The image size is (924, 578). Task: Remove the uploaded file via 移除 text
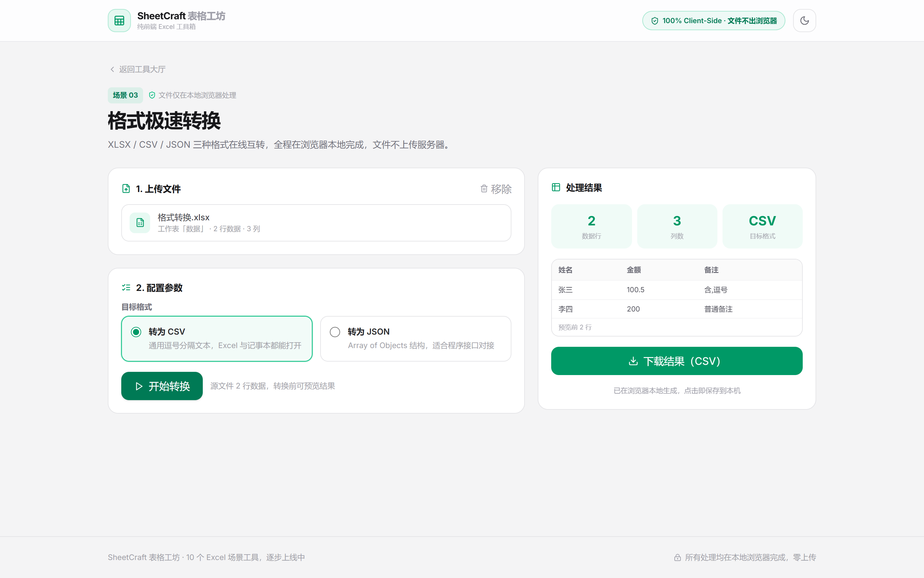point(501,189)
